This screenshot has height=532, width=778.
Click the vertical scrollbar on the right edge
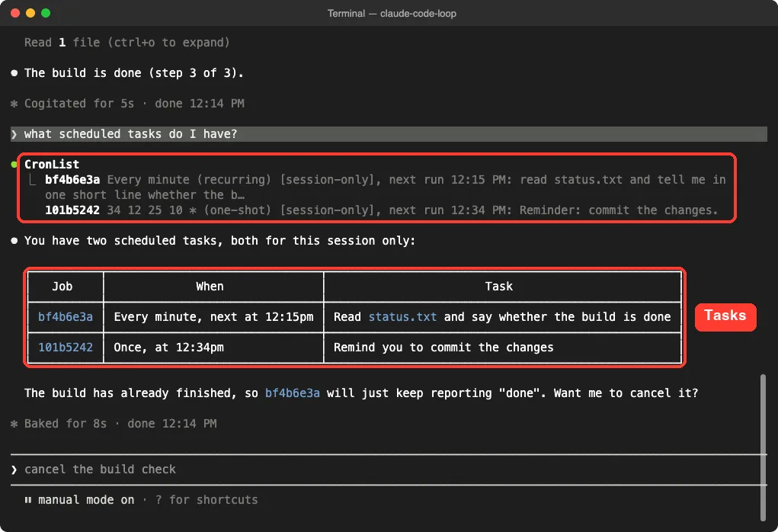pos(763,447)
